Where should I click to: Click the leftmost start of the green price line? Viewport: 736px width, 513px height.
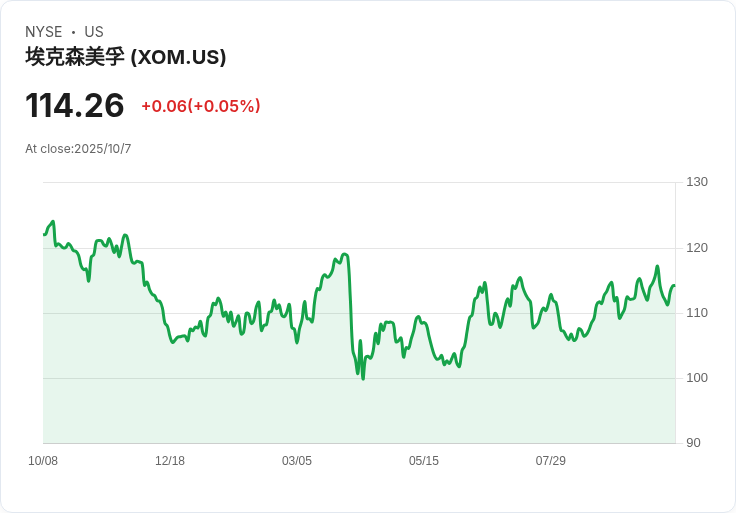click(x=44, y=234)
